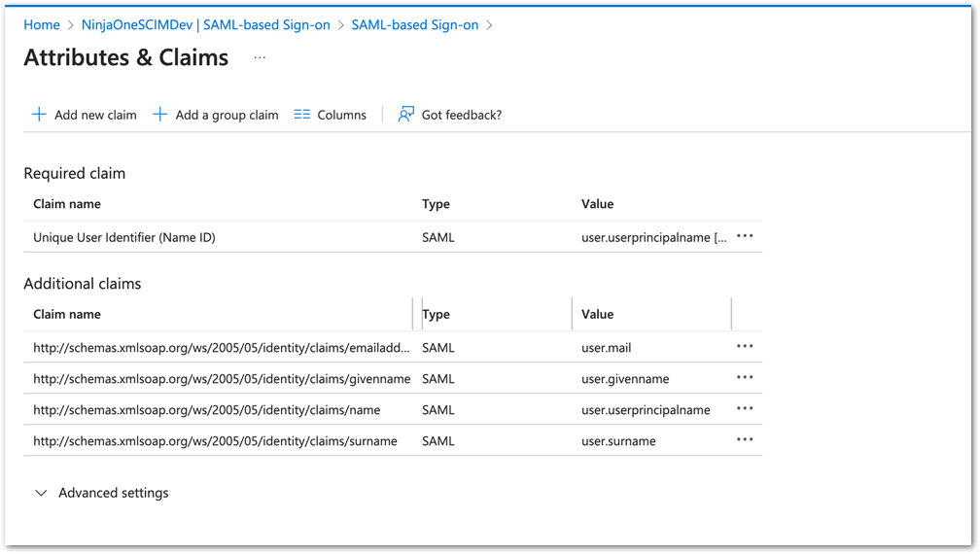Click the Value header under Additional claims
The width and height of the screenshot is (980, 554).
pos(598,314)
